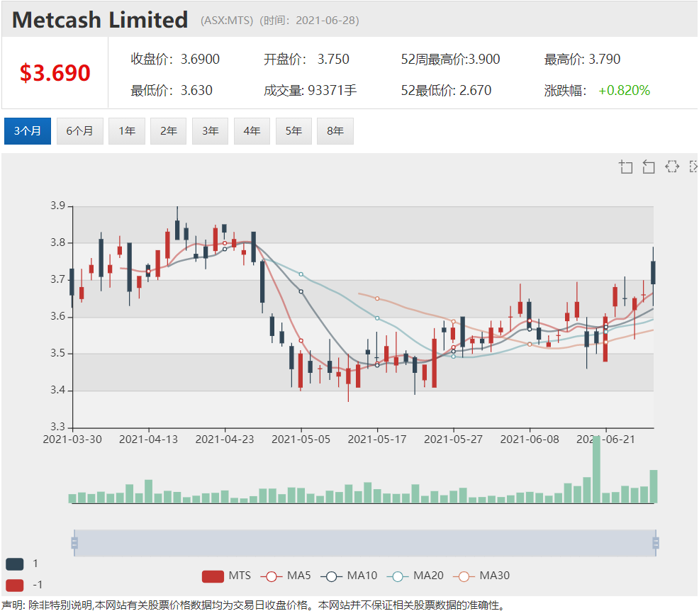Click the dashed-square restore chart icon
The width and height of the screenshot is (699, 616).
coord(672,167)
